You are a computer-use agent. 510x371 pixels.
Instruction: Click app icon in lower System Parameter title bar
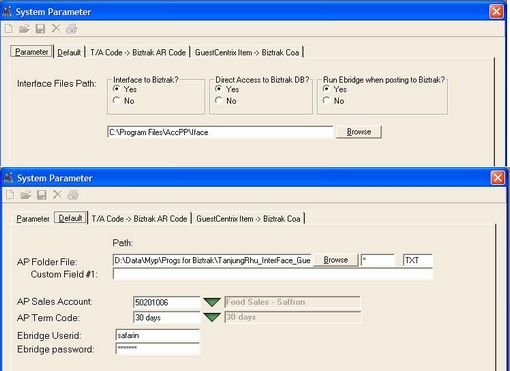[x=8, y=178]
